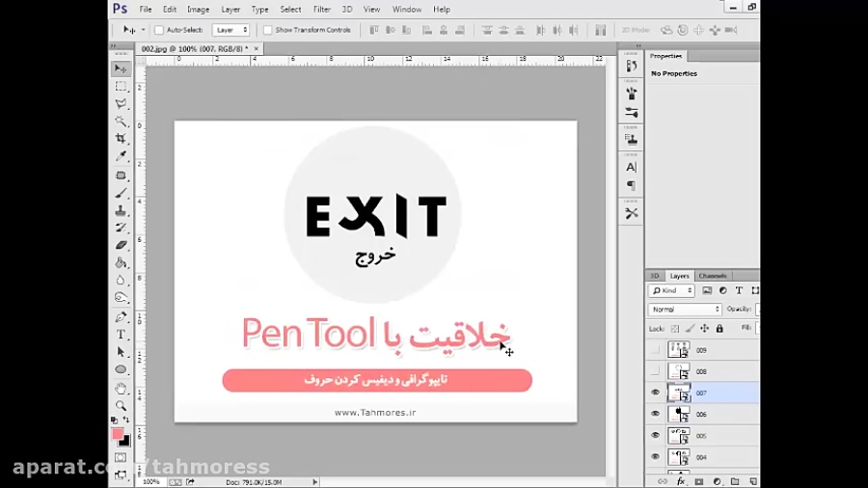868x488 pixels.
Task: Select the Rectangular Marquee tool
Action: pyautogui.click(x=121, y=86)
